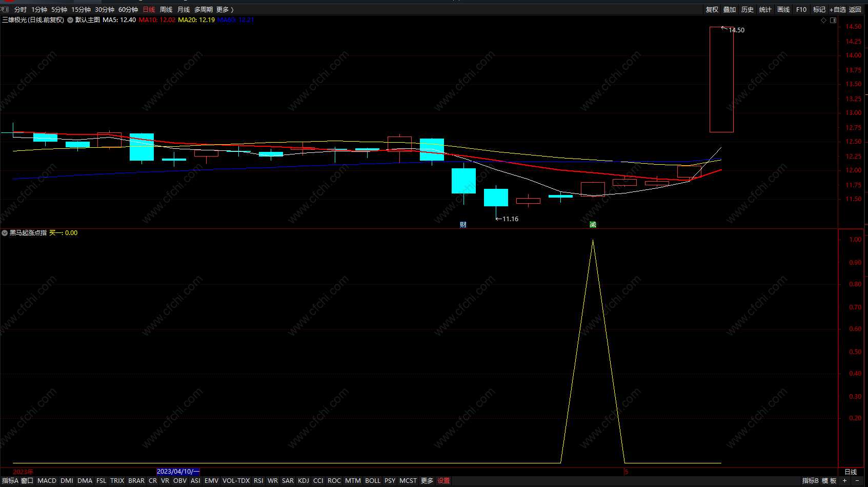The height and width of the screenshot is (487, 868).
Task: Add stock to 自选 watchlist
Action: (838, 10)
